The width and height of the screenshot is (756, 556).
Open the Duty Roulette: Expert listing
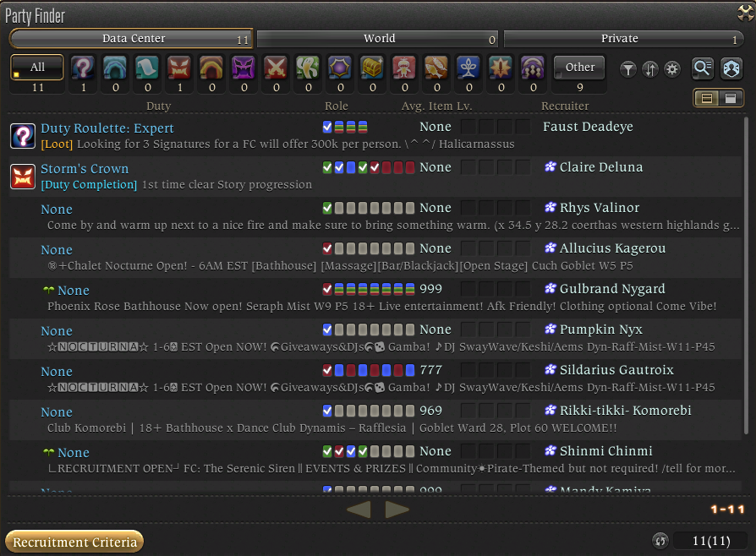pos(375,135)
